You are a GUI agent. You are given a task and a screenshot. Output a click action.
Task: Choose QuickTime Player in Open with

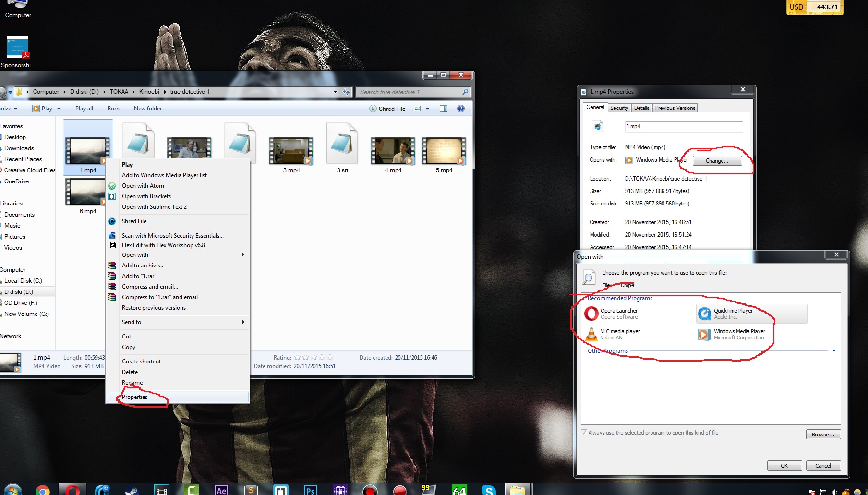[x=752, y=314]
